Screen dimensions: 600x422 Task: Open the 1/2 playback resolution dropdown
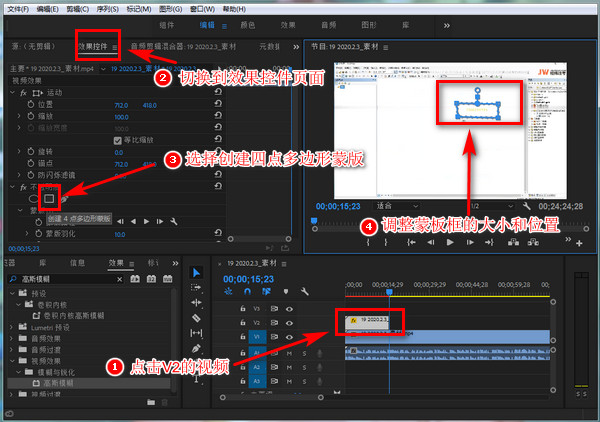click(492, 206)
